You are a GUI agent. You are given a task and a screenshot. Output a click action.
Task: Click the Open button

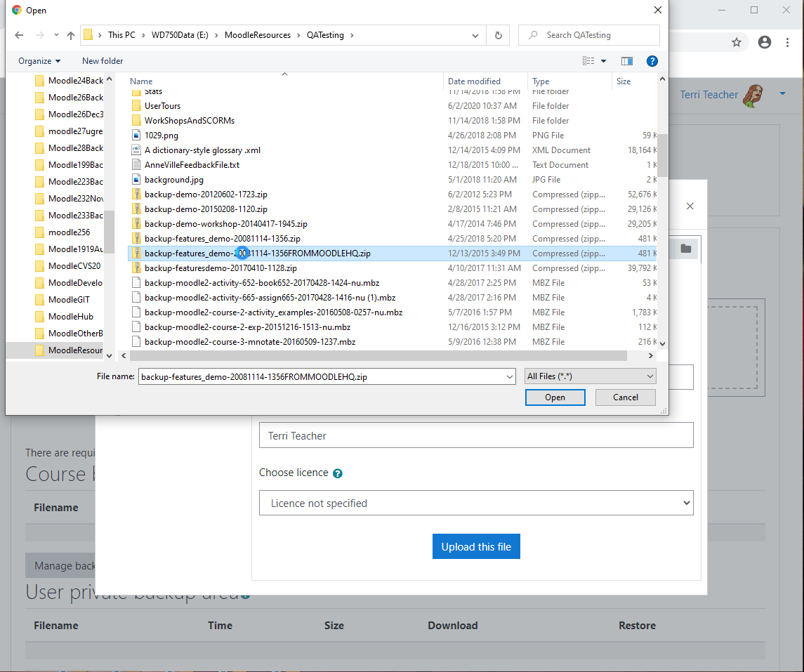click(x=555, y=397)
